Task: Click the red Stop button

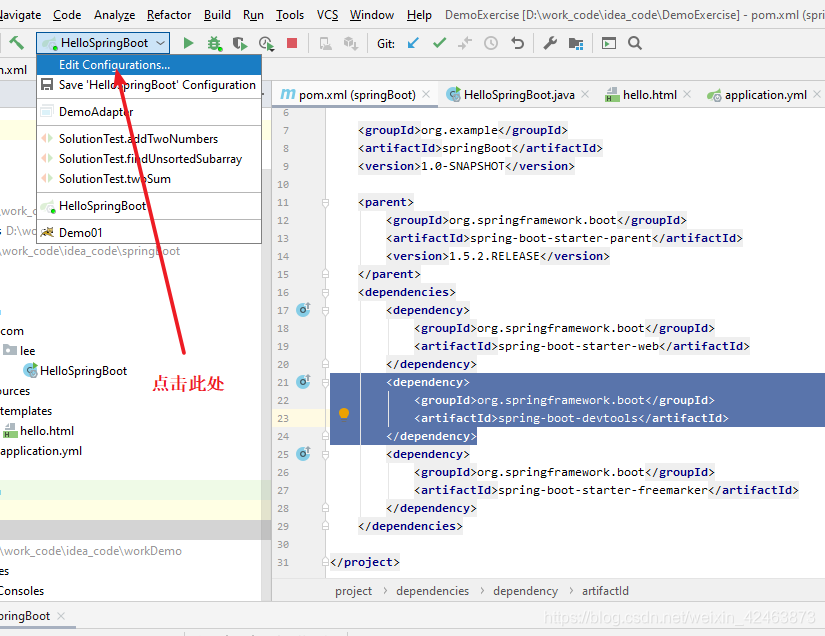Action: [292, 43]
